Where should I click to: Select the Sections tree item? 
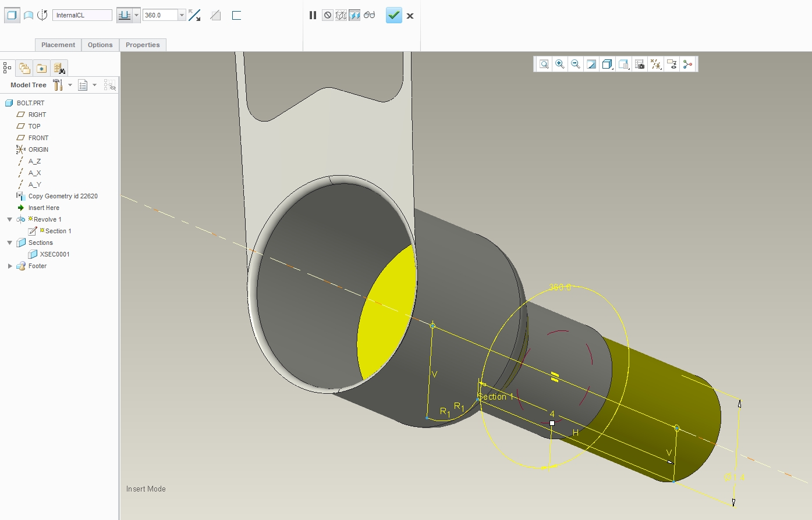[x=40, y=243]
